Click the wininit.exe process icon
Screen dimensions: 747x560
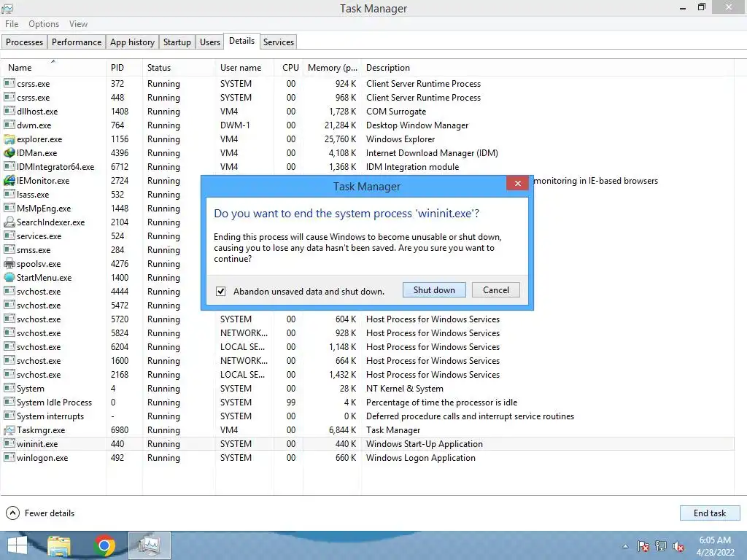pyautogui.click(x=9, y=443)
